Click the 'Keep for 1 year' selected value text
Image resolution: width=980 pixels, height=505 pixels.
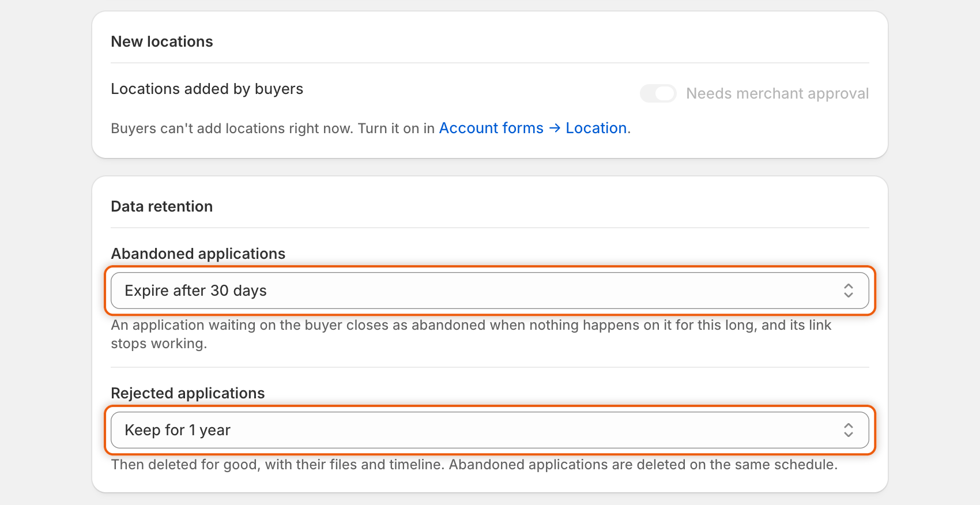[x=178, y=430]
